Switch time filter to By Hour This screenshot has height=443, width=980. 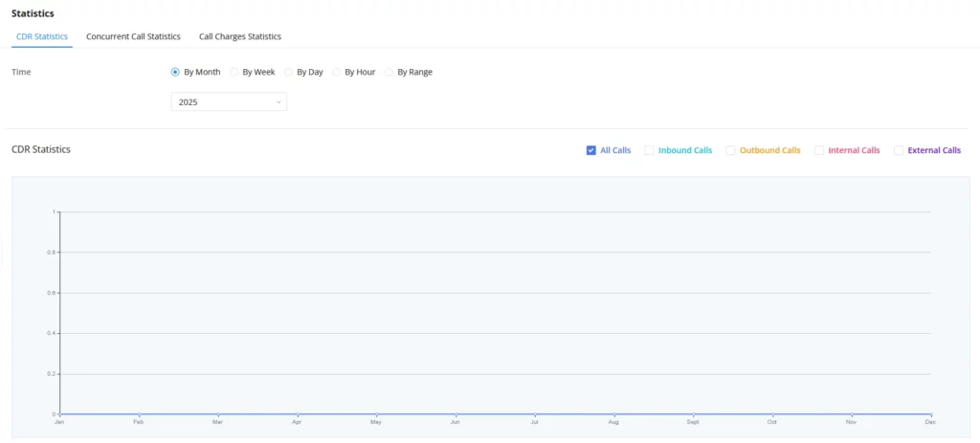click(x=337, y=72)
